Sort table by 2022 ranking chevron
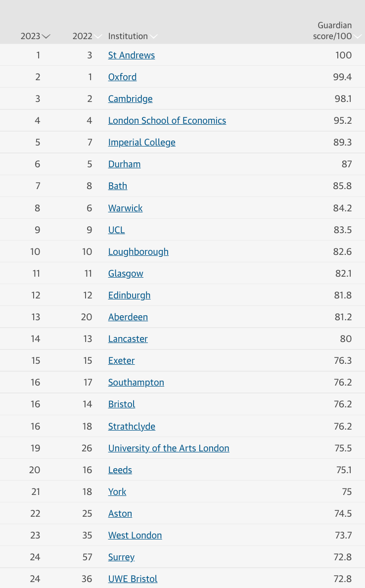Image resolution: width=365 pixels, height=588 pixels. point(98,37)
